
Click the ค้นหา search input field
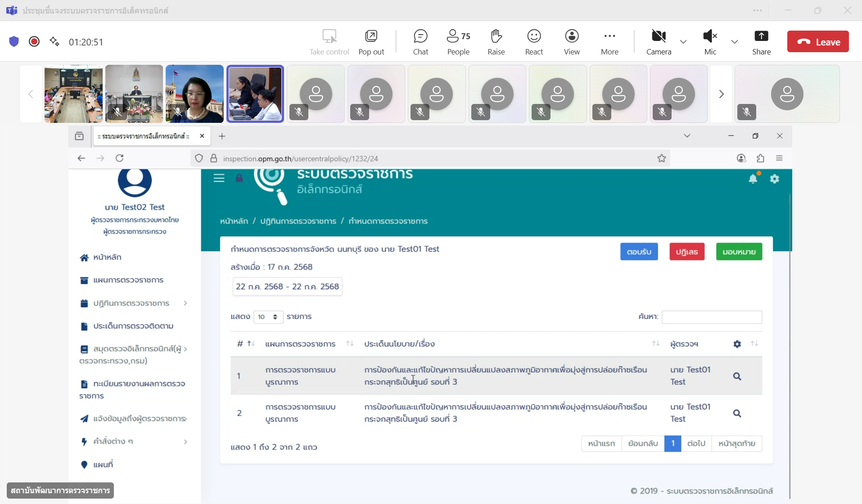pyautogui.click(x=712, y=317)
